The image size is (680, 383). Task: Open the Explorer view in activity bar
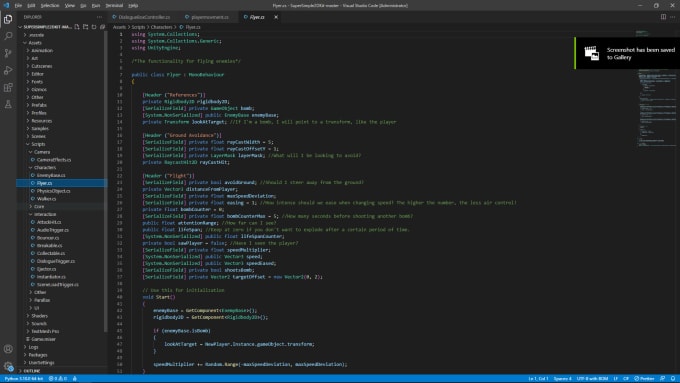(x=8, y=19)
